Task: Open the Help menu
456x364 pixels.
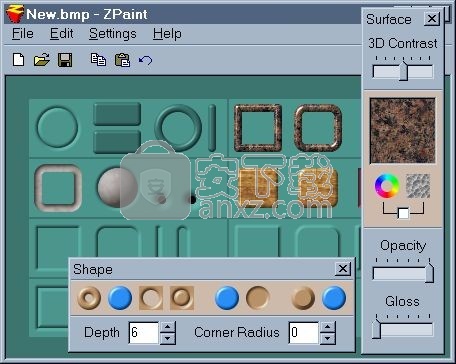Action: pyautogui.click(x=167, y=34)
